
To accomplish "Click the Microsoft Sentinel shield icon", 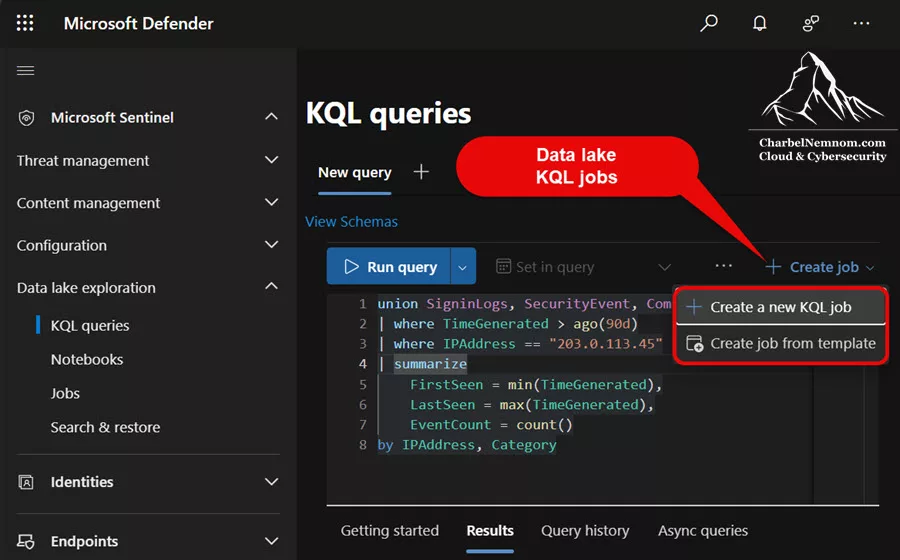I will tap(26, 118).
